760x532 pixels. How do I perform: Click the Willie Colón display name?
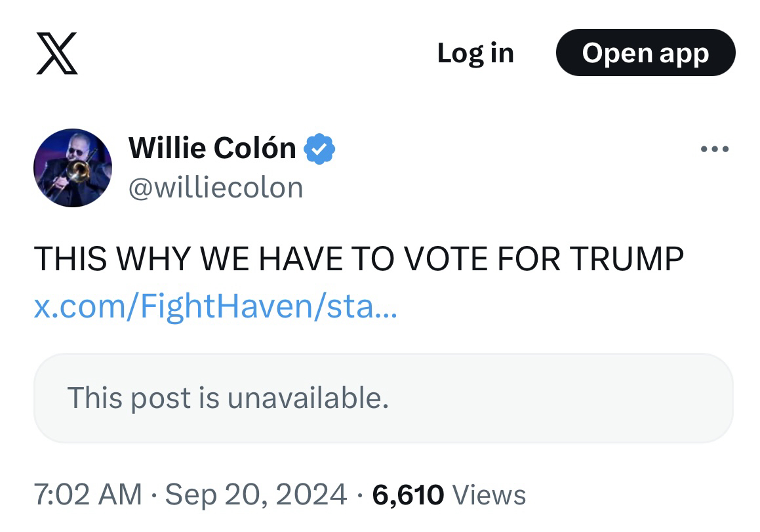212,148
